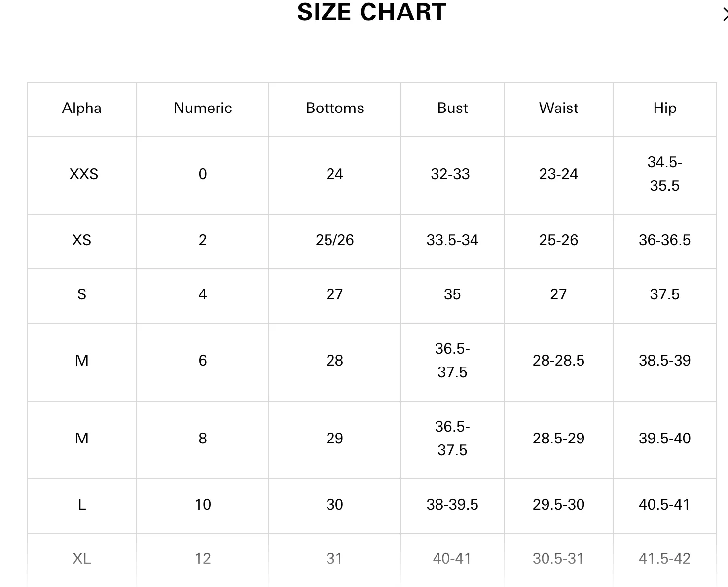The width and height of the screenshot is (728, 587).
Task: Click the 41.5-42 hip cell
Action: pyautogui.click(x=665, y=559)
